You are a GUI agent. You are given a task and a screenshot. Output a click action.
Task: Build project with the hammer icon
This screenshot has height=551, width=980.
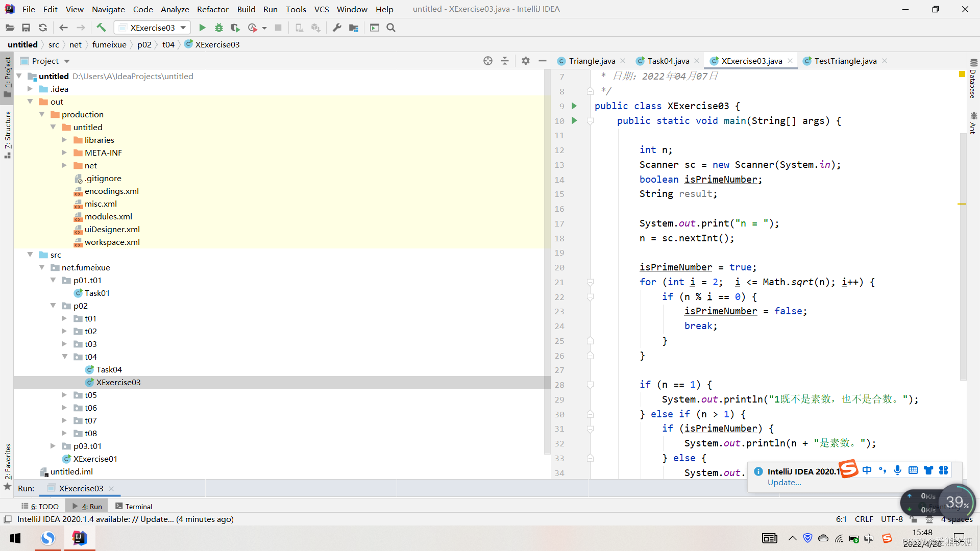[101, 28]
